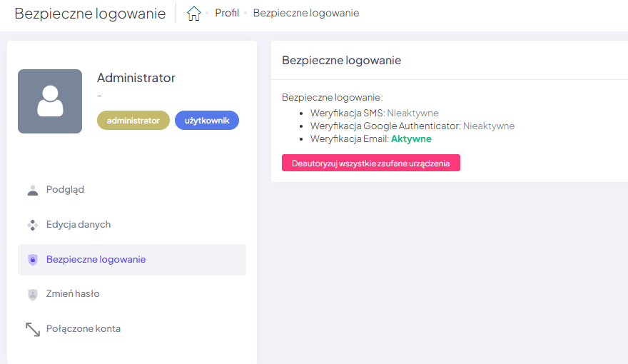The height and width of the screenshot is (364, 628).
Task: Open the Podgląd menu item
Action: (65, 190)
